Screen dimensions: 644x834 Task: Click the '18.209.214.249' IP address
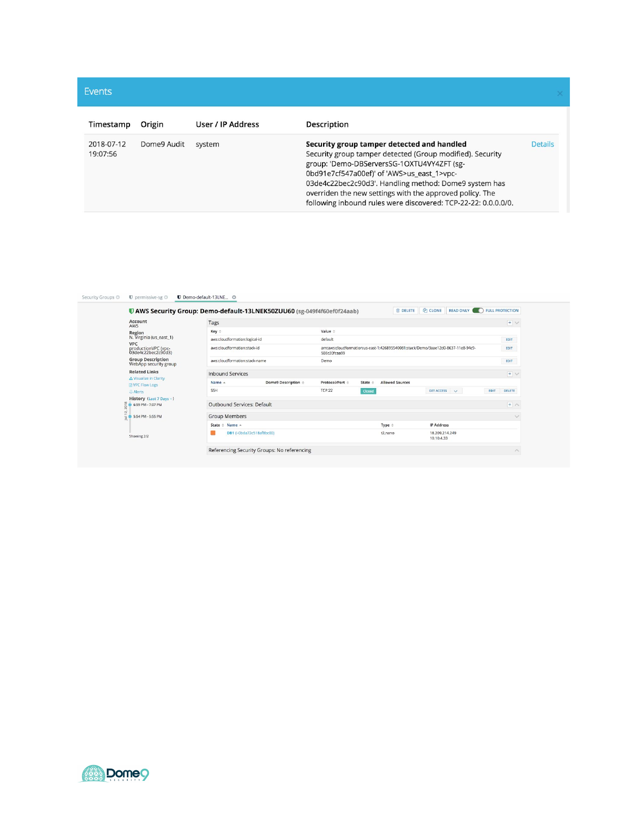(x=443, y=433)
